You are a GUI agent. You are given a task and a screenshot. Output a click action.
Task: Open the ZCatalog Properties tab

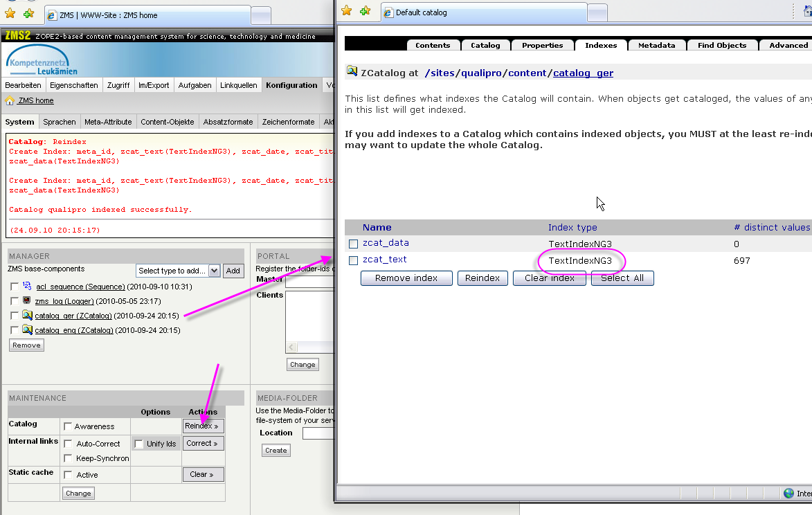pyautogui.click(x=542, y=46)
